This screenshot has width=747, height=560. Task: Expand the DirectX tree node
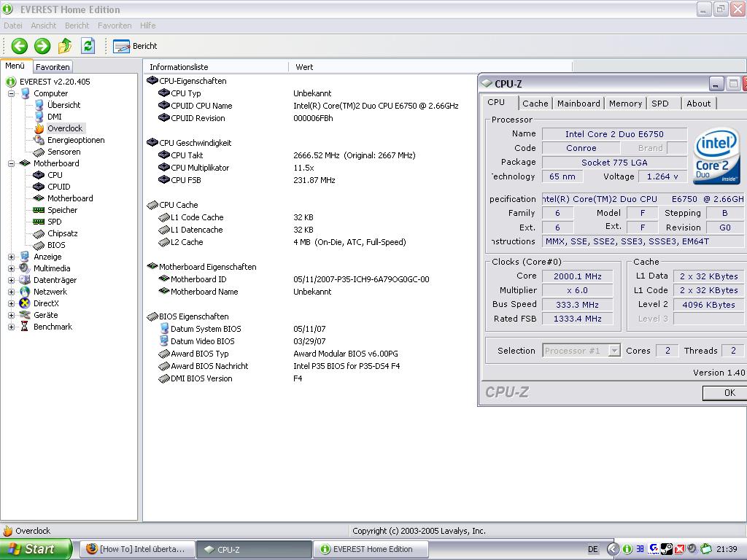tap(11, 303)
